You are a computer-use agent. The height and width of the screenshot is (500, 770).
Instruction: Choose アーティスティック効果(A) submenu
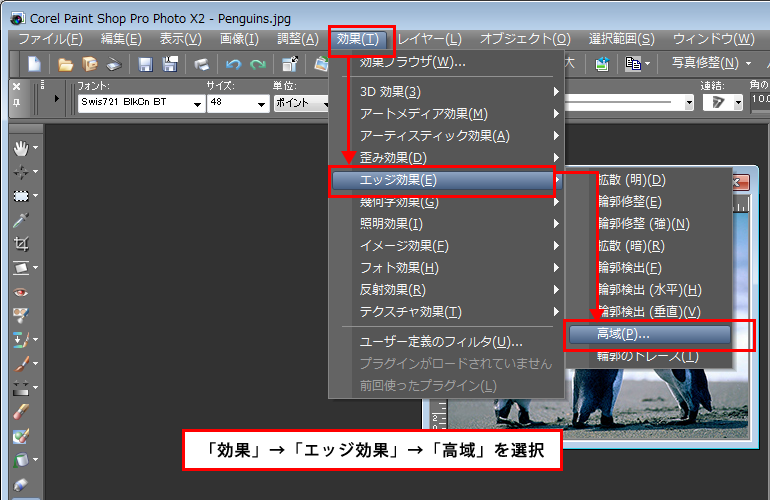pyautogui.click(x=446, y=136)
